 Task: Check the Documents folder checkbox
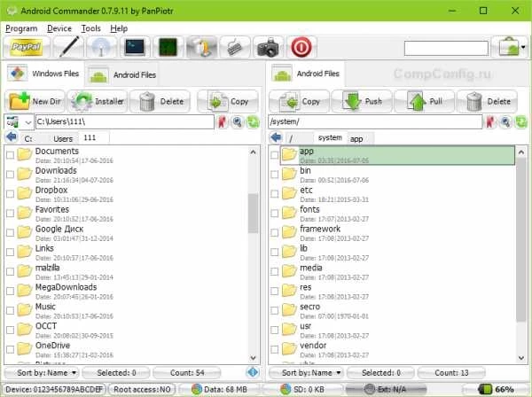pyautogui.click(x=10, y=155)
